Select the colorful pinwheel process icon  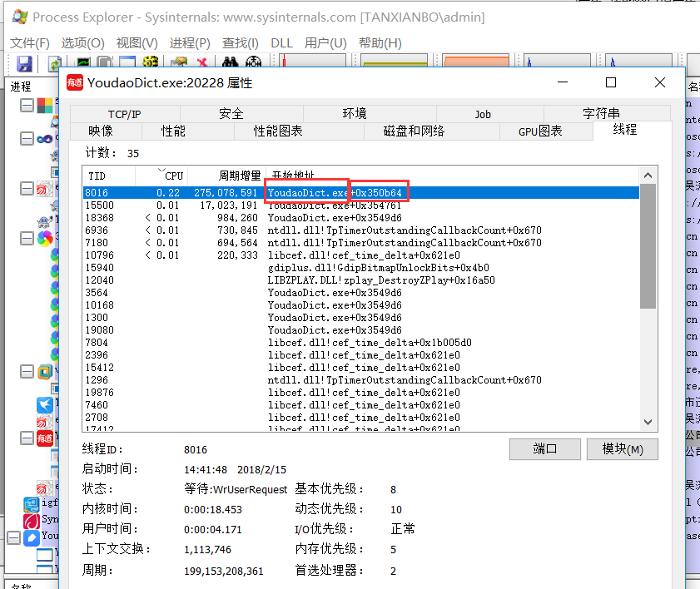click(45, 239)
